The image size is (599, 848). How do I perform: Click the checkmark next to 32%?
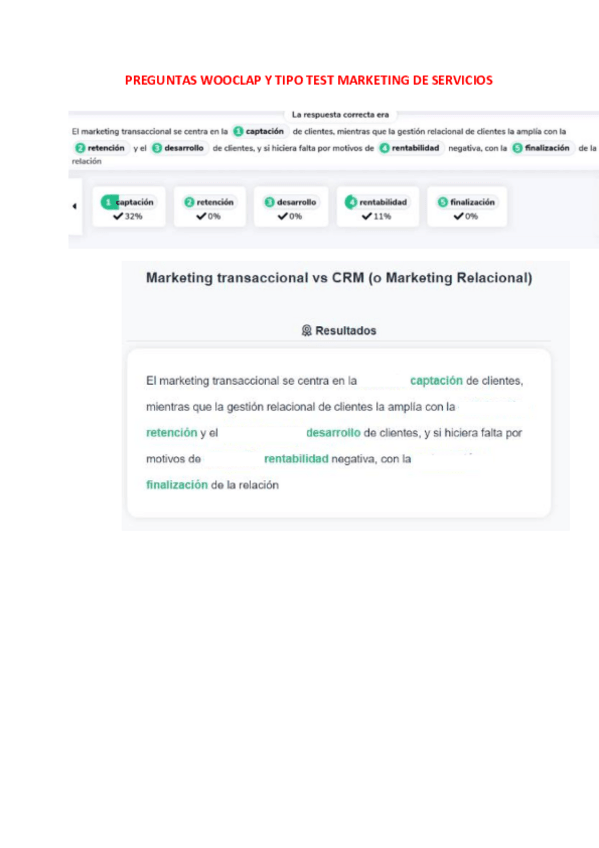118,216
